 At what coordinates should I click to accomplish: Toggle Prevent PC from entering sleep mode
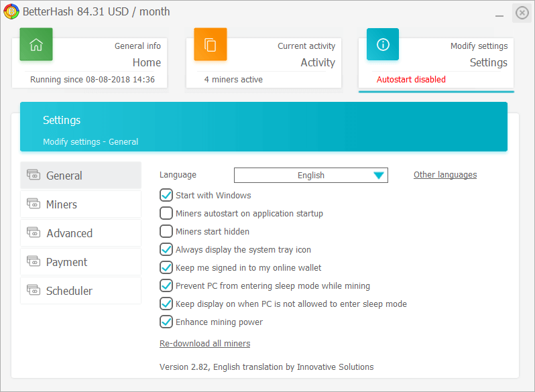pos(166,285)
